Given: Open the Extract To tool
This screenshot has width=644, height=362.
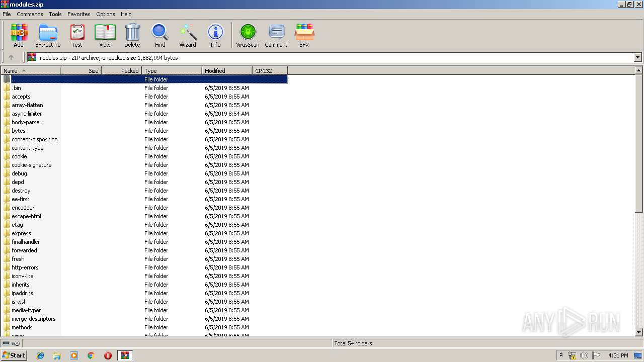Looking at the screenshot, I should pos(48,36).
